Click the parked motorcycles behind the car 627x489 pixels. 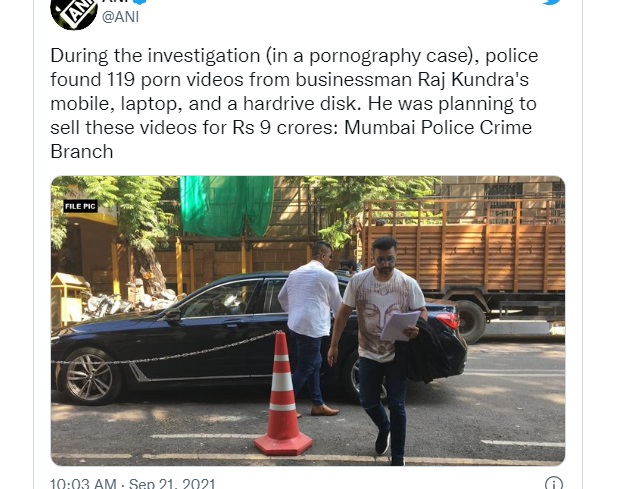click(x=128, y=302)
